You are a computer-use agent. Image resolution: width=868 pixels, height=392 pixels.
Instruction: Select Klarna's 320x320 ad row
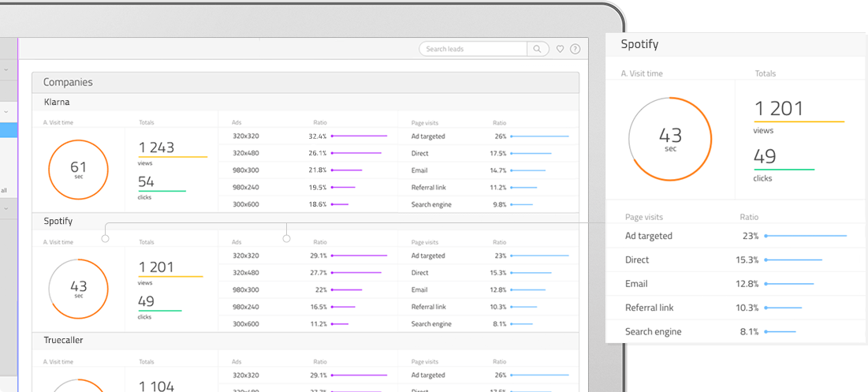click(307, 136)
